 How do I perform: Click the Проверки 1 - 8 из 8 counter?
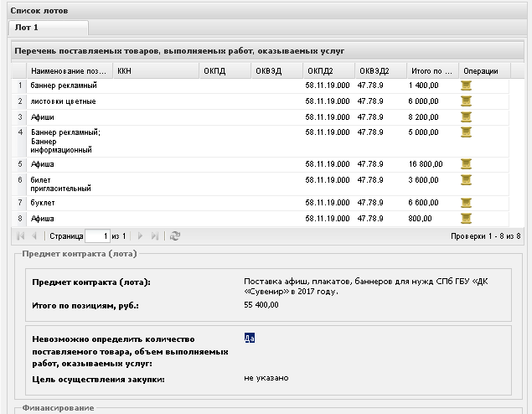coord(486,236)
